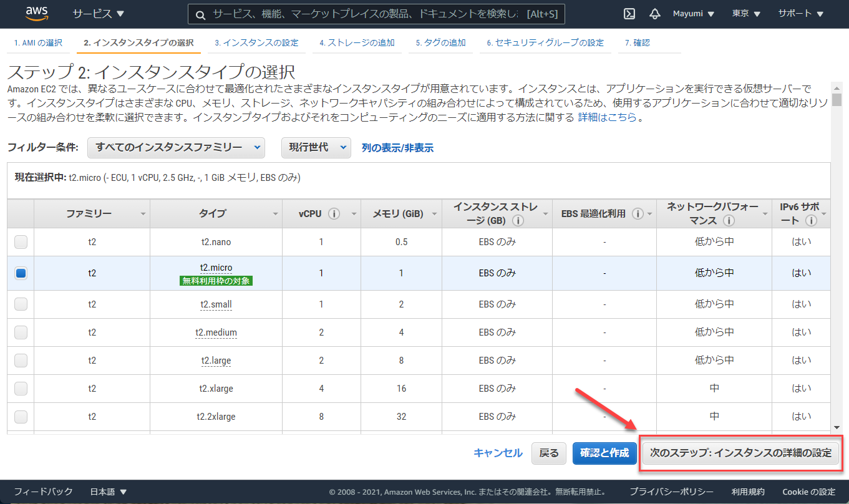Open the t2.large type link

click(216, 361)
